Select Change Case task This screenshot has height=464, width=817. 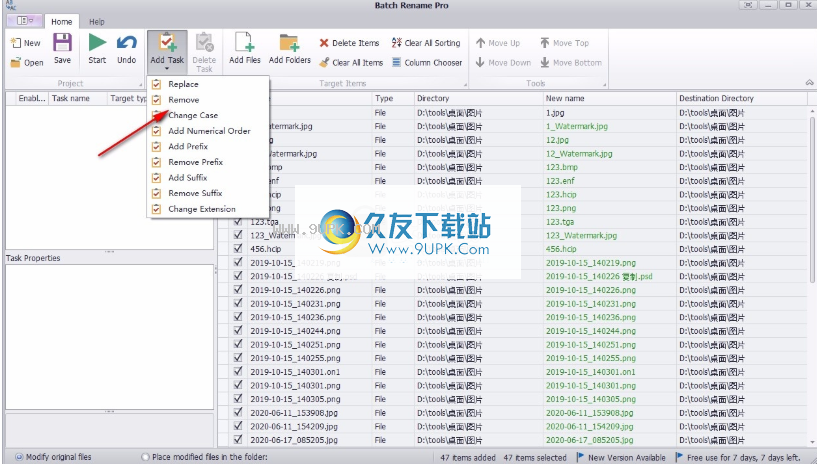(208, 115)
